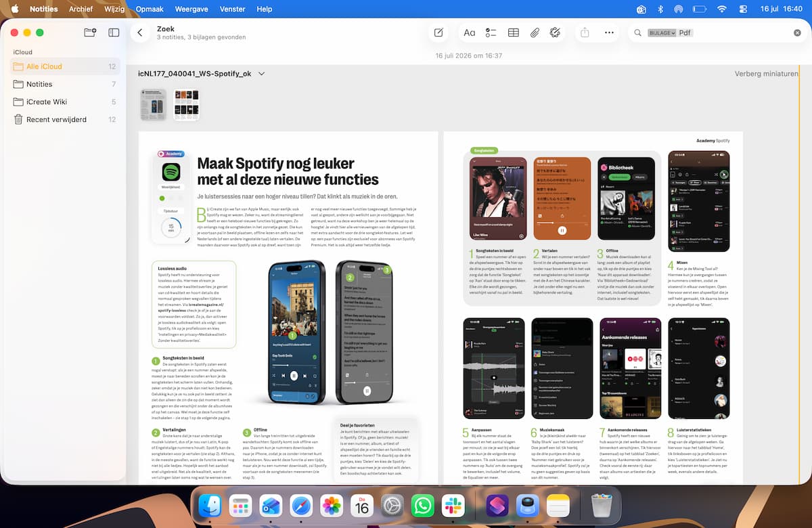Open the Weergave menu

191,9
